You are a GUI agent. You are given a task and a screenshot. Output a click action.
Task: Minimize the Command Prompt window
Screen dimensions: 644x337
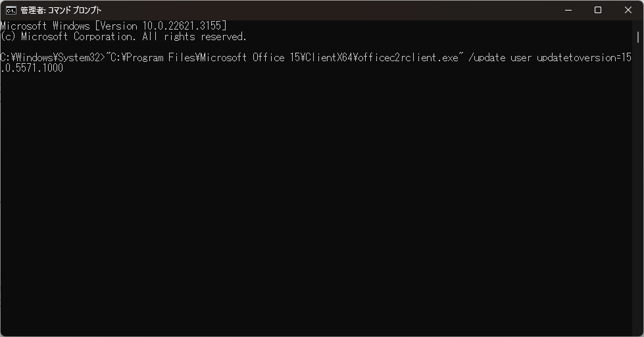coord(568,10)
